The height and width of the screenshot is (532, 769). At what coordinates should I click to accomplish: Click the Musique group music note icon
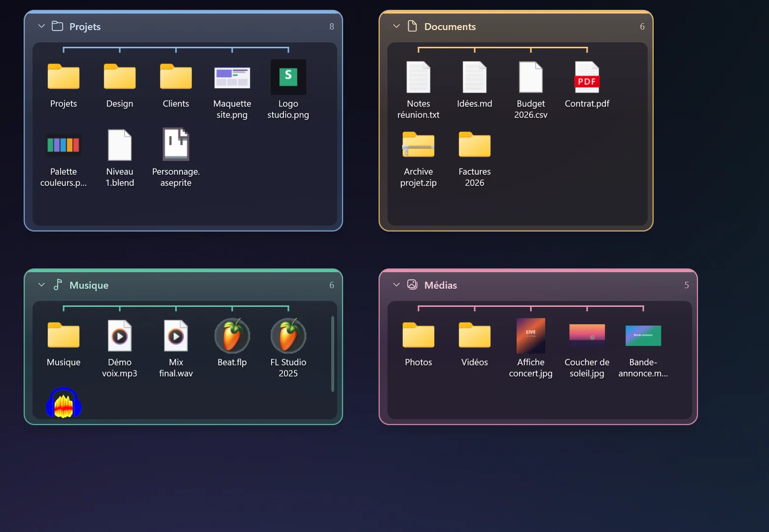[x=58, y=285]
